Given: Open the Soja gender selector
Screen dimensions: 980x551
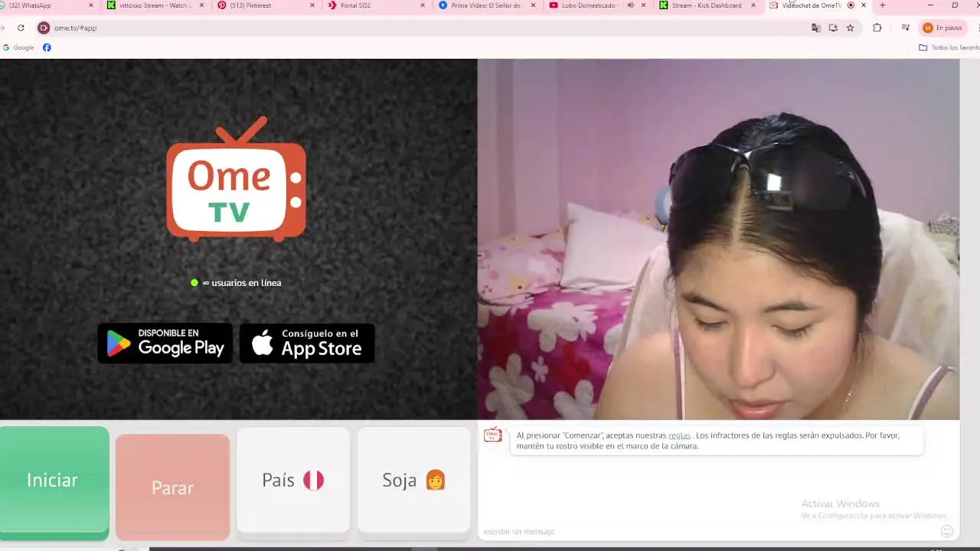Looking at the screenshot, I should click(413, 480).
